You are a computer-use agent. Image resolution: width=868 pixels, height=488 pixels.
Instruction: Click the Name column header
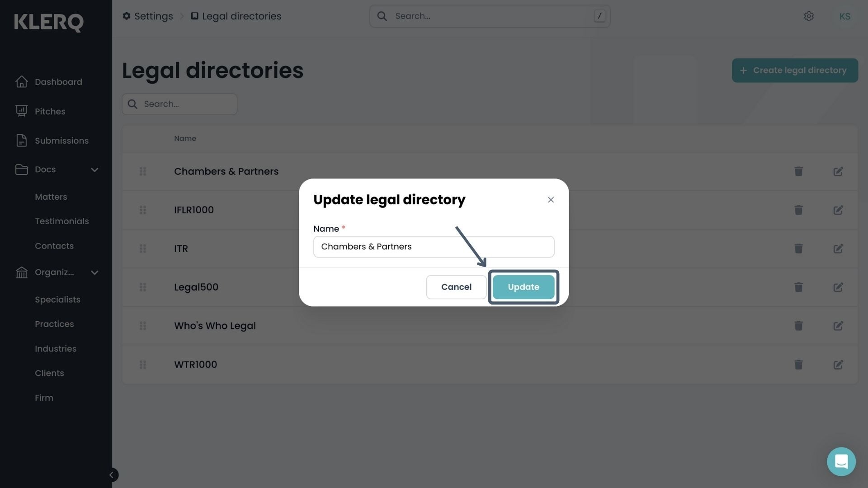pyautogui.click(x=185, y=139)
